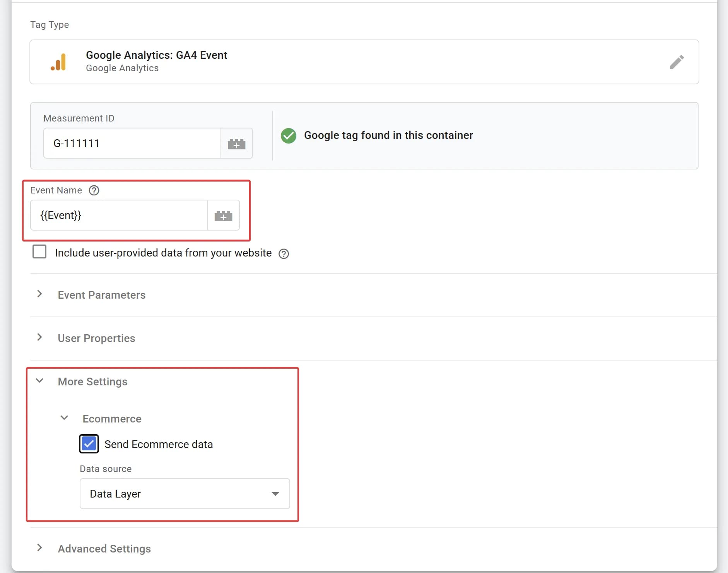Click the pencil icon to edit tag type
This screenshot has width=728, height=573.
[677, 62]
